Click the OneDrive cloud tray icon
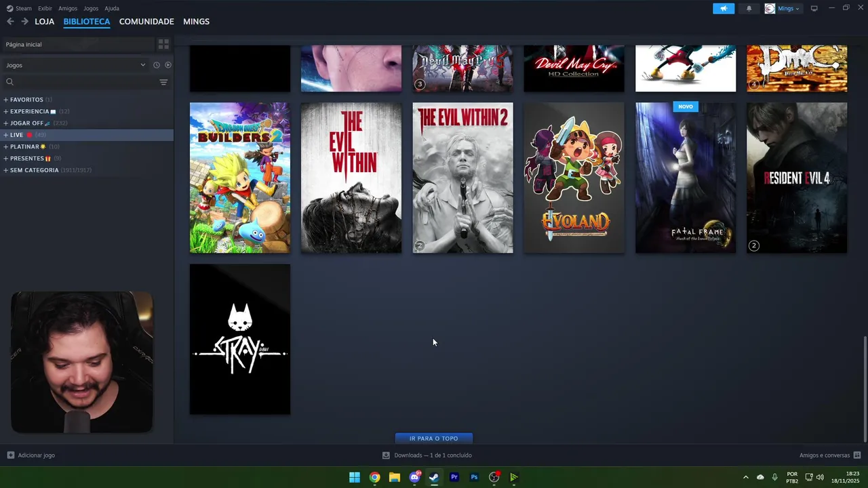This screenshot has width=868, height=488. click(x=760, y=477)
